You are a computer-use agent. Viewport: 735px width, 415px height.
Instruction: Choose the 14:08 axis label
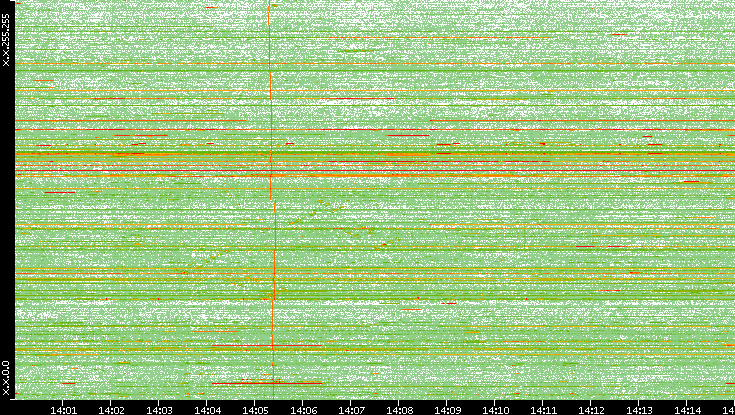399,410
